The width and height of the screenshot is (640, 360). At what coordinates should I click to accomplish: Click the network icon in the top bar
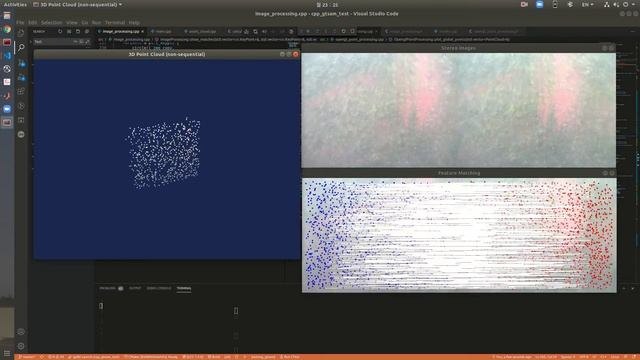coord(607,4)
